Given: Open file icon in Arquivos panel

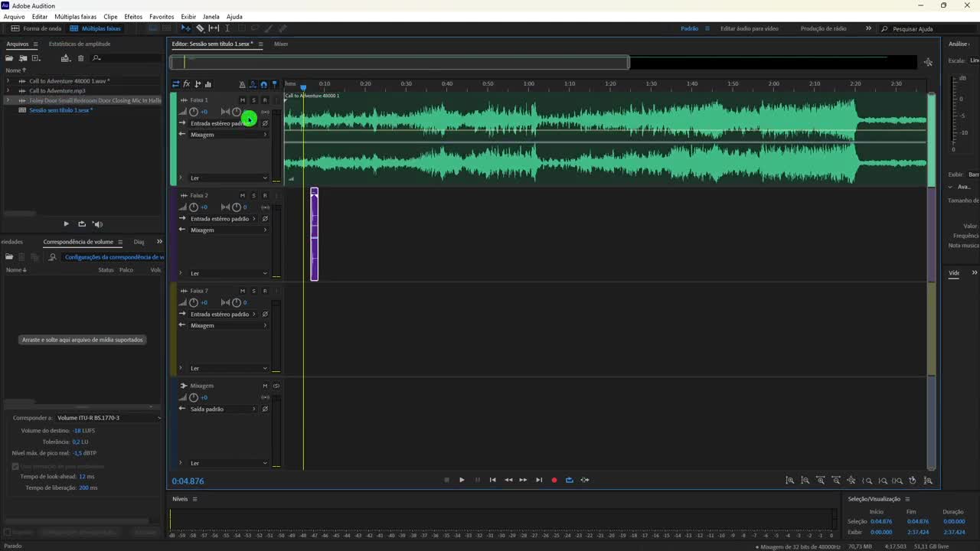Looking at the screenshot, I should 9,58.
